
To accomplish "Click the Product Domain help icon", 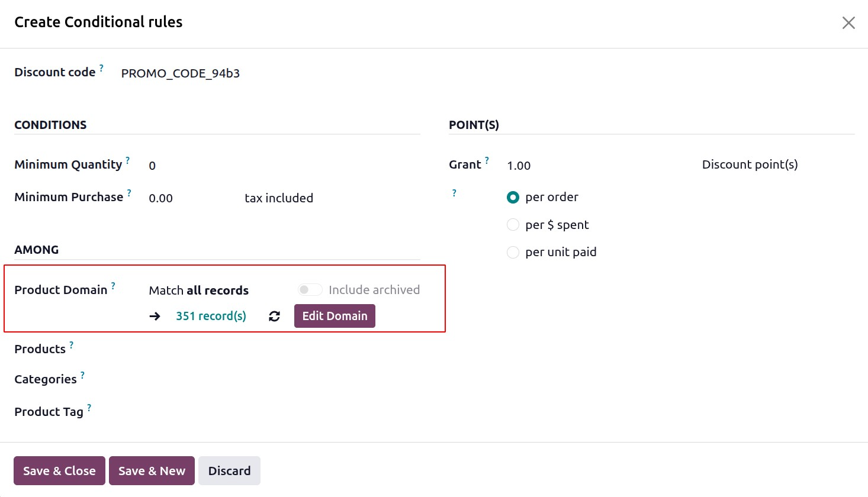I will click(113, 286).
